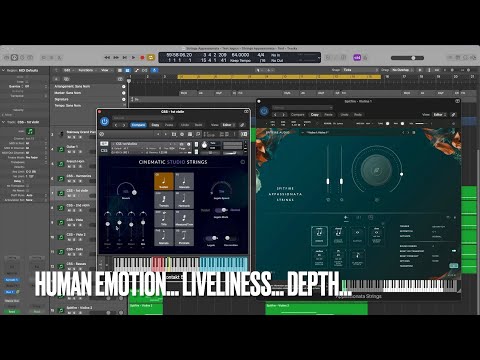Open the Snap dropdown in tracks menu bar

point(361,70)
